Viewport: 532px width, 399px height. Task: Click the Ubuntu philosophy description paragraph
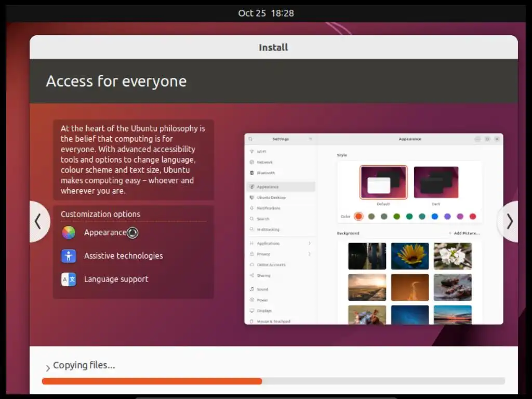coord(133,159)
